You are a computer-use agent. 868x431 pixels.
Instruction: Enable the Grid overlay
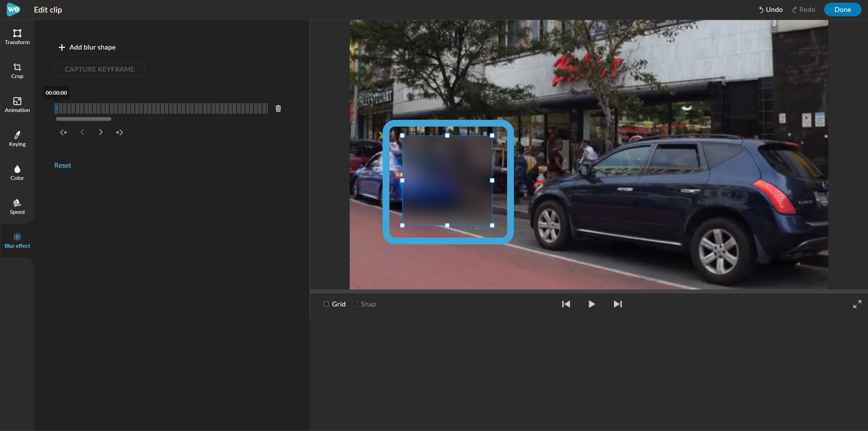coord(326,304)
